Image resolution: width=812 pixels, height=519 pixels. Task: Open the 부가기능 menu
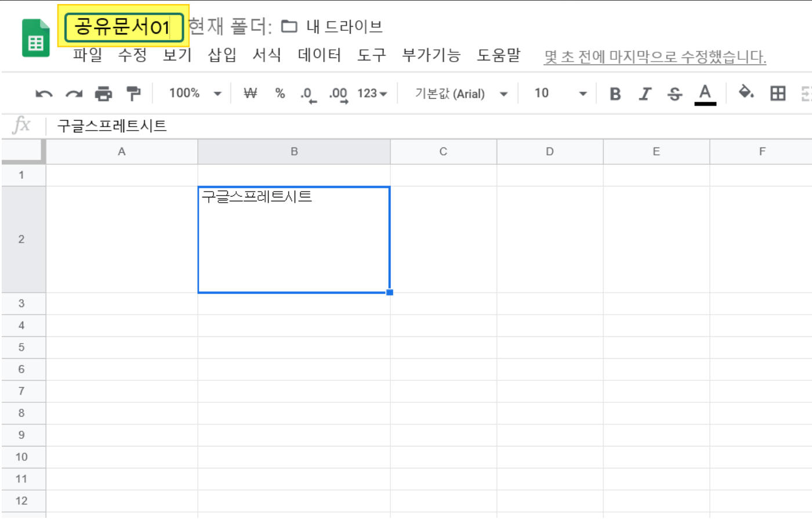431,55
